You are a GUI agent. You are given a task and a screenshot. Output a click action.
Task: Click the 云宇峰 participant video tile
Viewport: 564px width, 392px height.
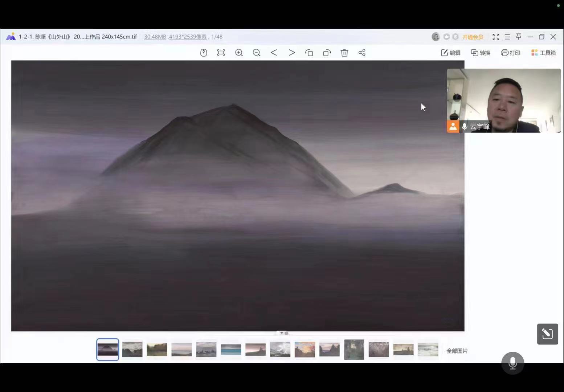click(504, 101)
